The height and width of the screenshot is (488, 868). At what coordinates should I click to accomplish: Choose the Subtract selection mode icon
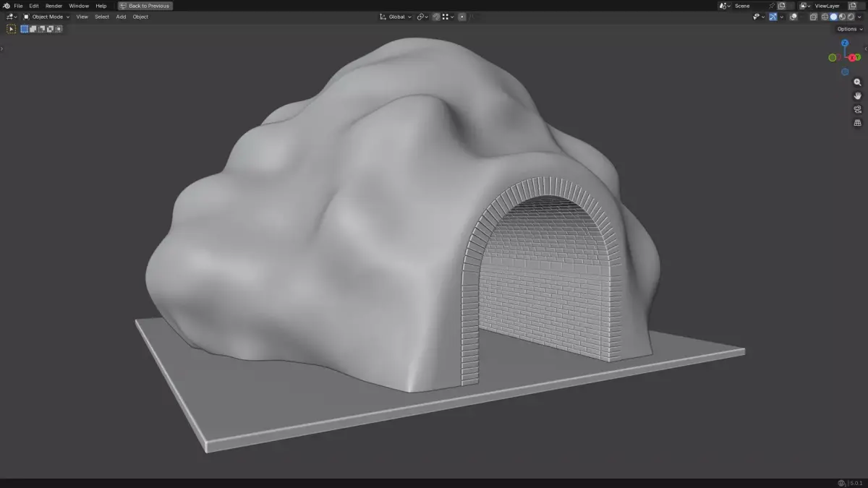tap(41, 29)
